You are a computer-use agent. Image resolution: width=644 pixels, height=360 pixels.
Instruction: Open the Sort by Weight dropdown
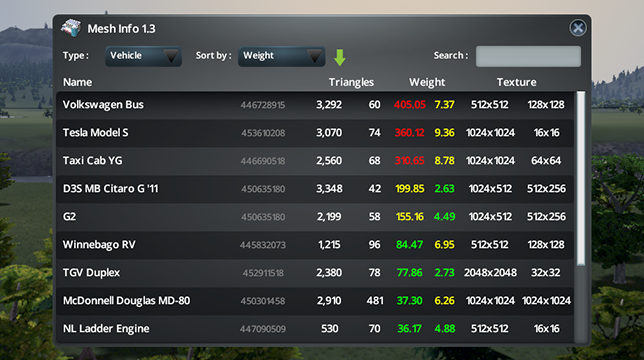[281, 56]
